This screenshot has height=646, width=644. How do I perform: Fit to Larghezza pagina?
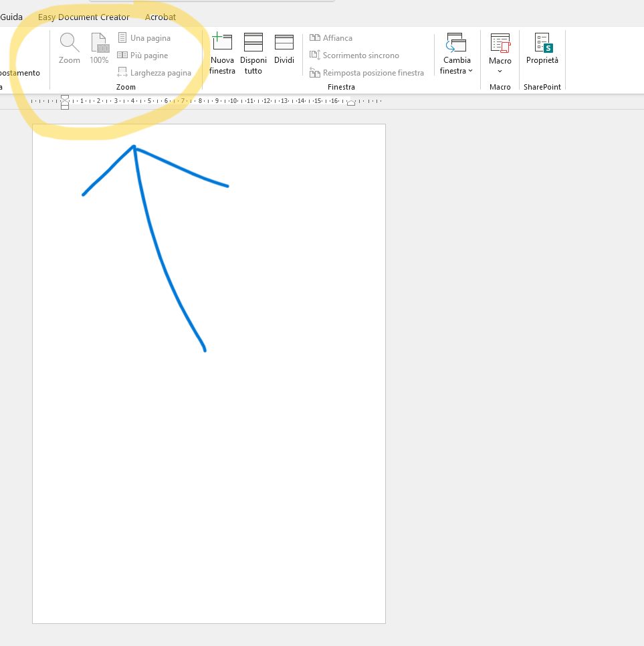point(154,72)
